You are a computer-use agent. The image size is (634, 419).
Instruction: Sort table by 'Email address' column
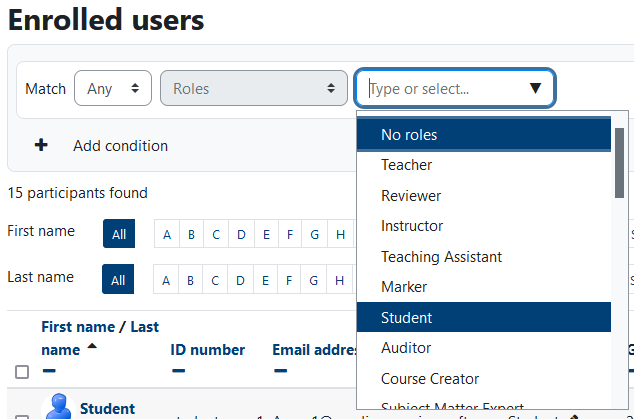(x=315, y=350)
